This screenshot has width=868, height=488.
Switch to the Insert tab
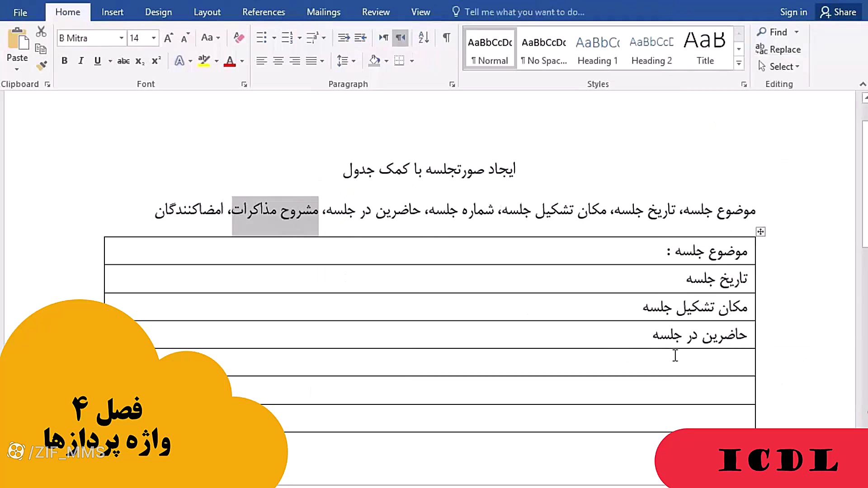112,12
